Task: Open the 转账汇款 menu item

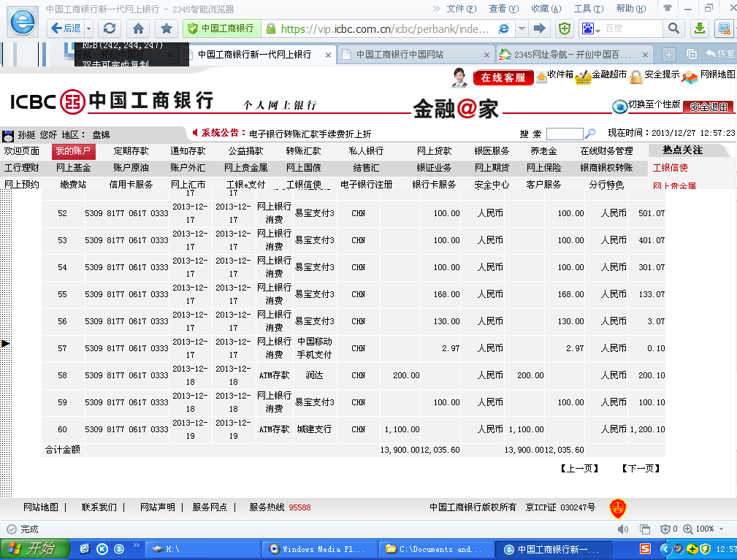Action: pos(303,151)
